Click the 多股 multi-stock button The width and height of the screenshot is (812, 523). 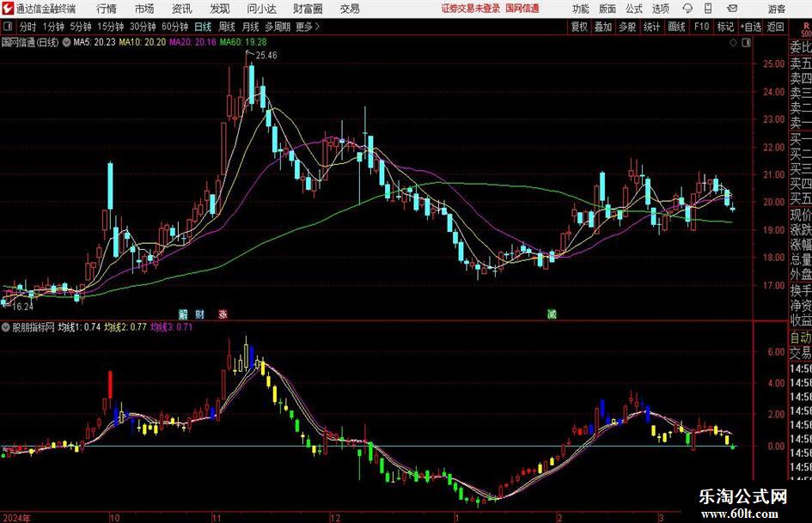pos(627,27)
